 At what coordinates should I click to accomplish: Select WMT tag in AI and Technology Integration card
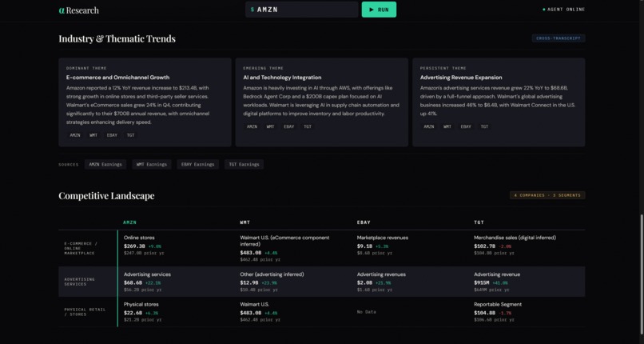pyautogui.click(x=270, y=126)
